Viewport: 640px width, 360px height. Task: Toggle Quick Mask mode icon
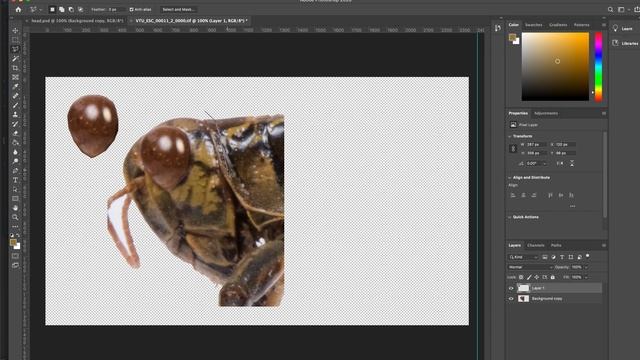[16, 256]
